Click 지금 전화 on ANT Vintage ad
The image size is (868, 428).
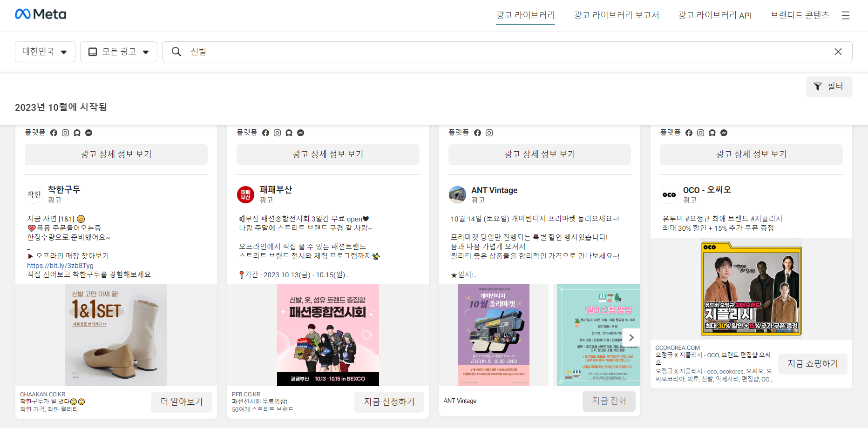609,401
